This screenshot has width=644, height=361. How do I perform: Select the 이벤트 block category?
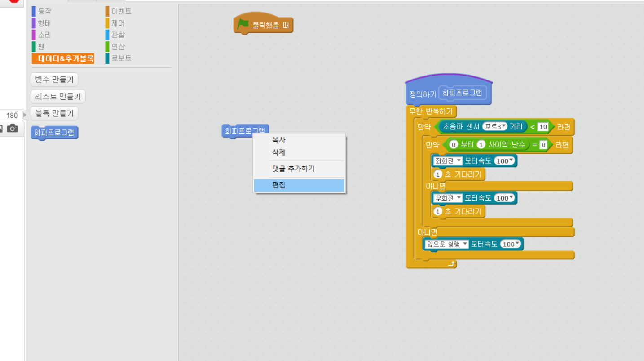click(121, 11)
